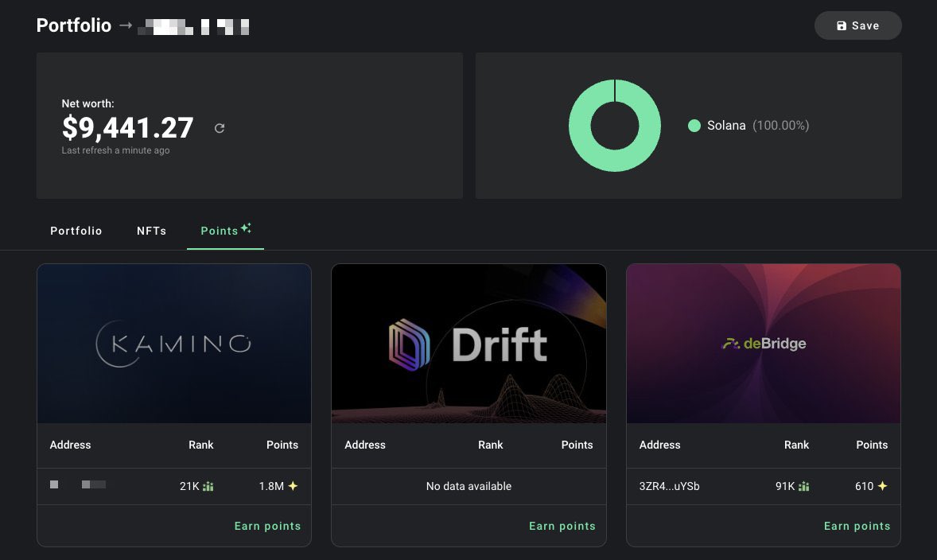Click the Kamino 21K rank value
This screenshot has height=560, width=937.
189,486
